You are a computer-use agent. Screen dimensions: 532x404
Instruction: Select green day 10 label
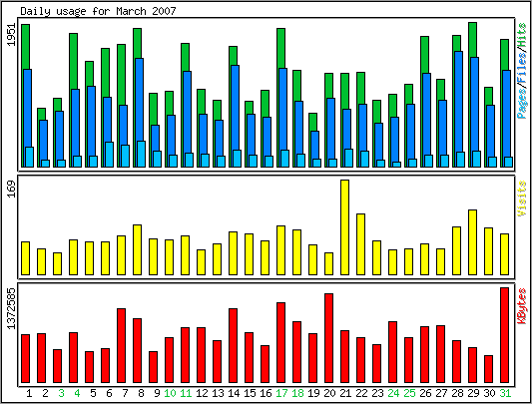coord(170,393)
